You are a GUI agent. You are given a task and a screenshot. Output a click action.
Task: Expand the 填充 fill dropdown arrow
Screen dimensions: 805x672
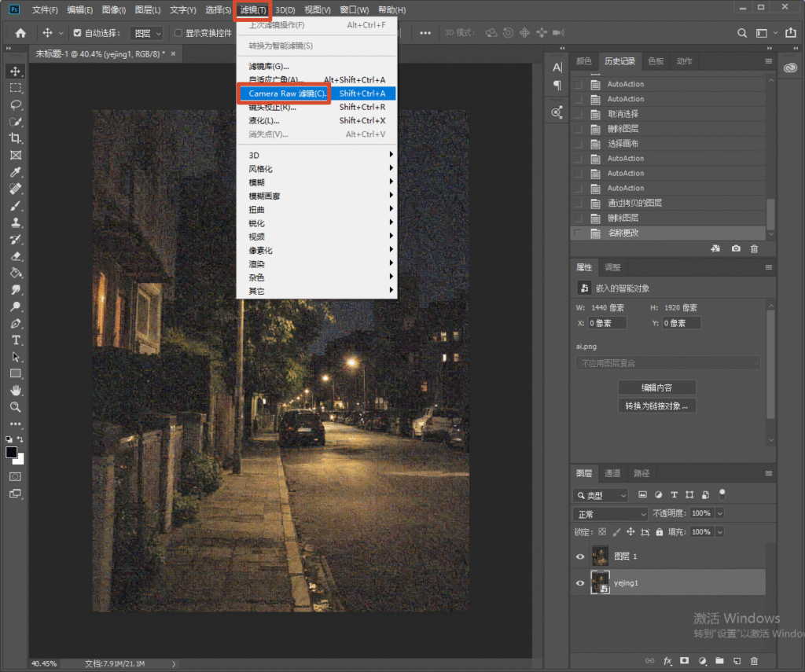click(720, 532)
